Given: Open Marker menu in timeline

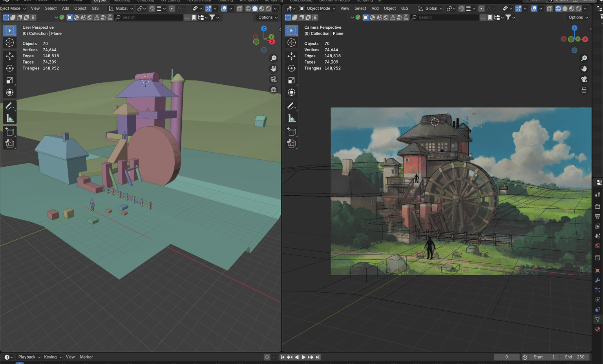Looking at the screenshot, I should pyautogui.click(x=86, y=357).
